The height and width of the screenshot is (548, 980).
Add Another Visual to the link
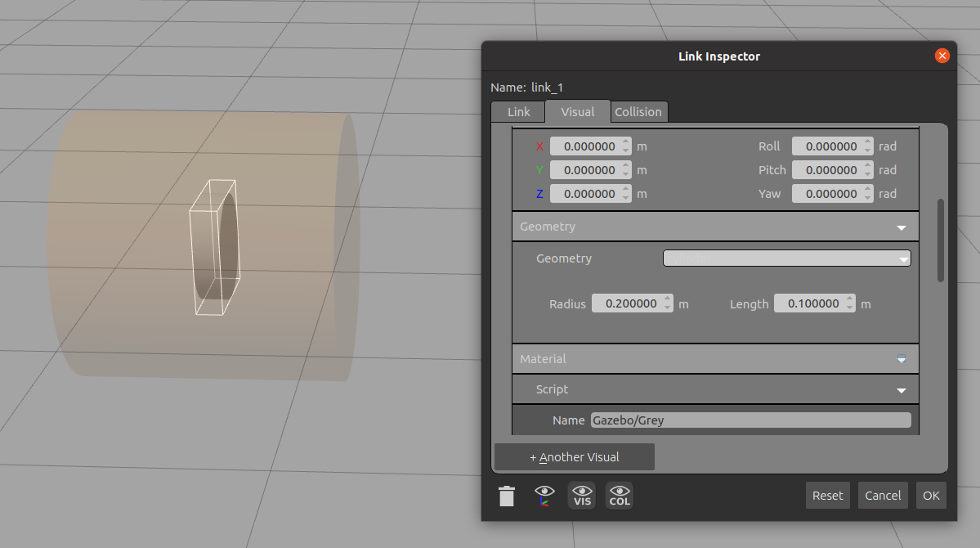pyautogui.click(x=575, y=457)
